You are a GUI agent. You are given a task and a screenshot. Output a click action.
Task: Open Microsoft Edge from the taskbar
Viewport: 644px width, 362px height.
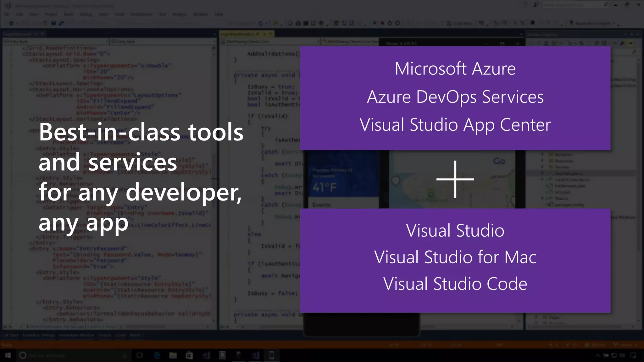pos(157,355)
